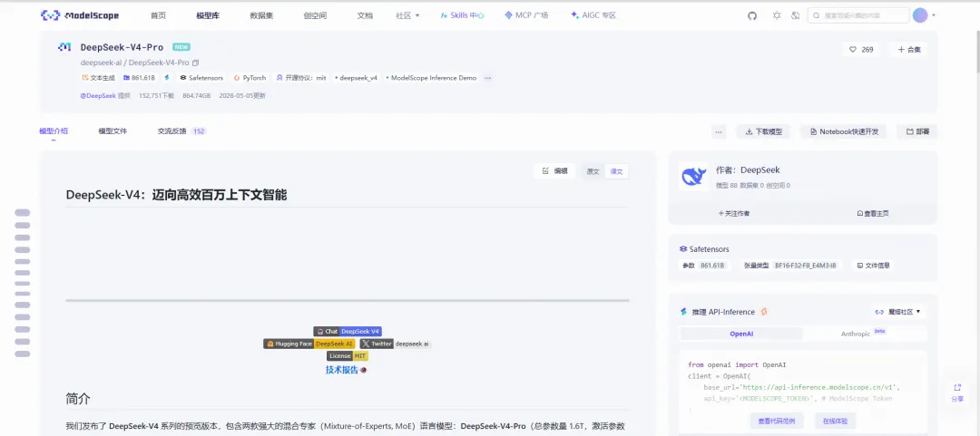Open the more actions ellipsis button
This screenshot has height=436, width=980.
[719, 131]
